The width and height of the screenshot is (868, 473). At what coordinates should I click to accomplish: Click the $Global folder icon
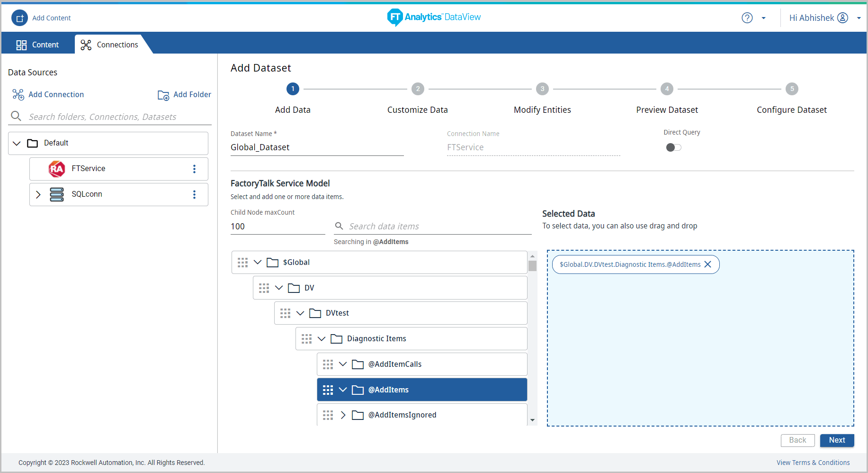[x=272, y=263]
